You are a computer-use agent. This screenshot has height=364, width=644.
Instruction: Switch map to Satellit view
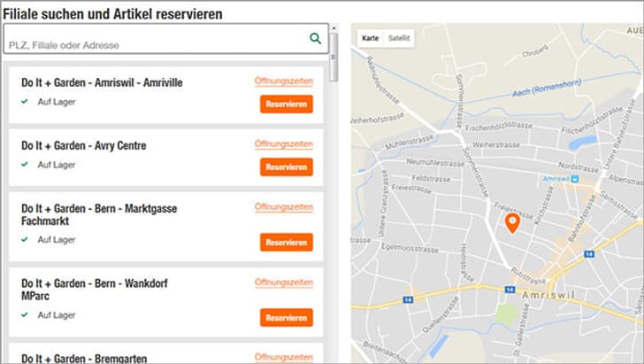399,38
